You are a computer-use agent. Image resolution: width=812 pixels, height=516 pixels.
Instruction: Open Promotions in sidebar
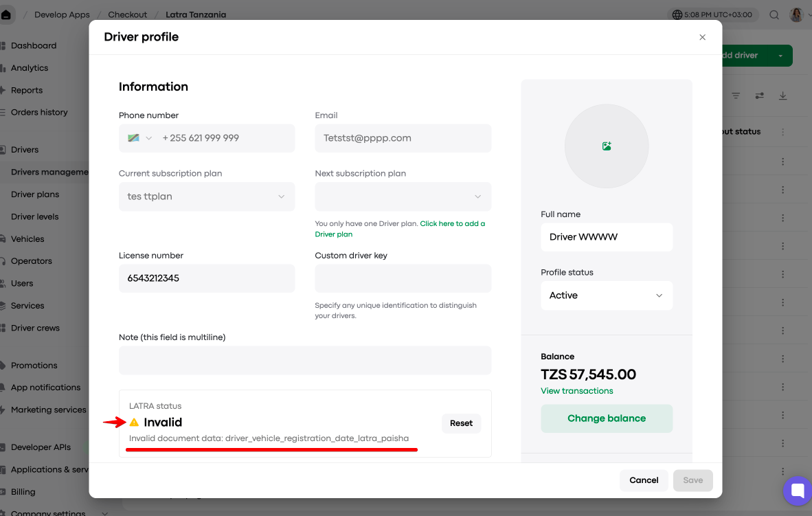tap(34, 366)
